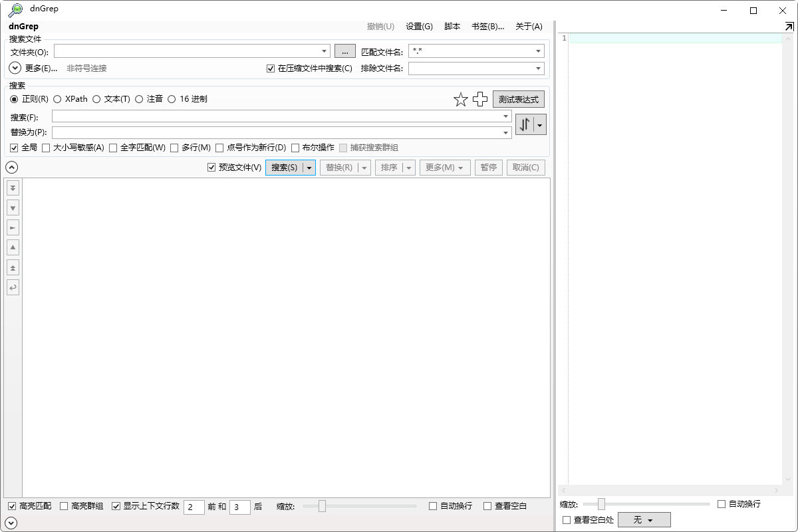Click the next match down arrow icon
This screenshot has height=532, width=798.
pyautogui.click(x=13, y=207)
